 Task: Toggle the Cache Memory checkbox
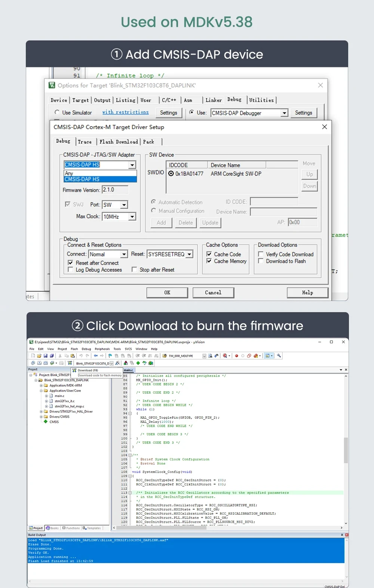point(209,261)
